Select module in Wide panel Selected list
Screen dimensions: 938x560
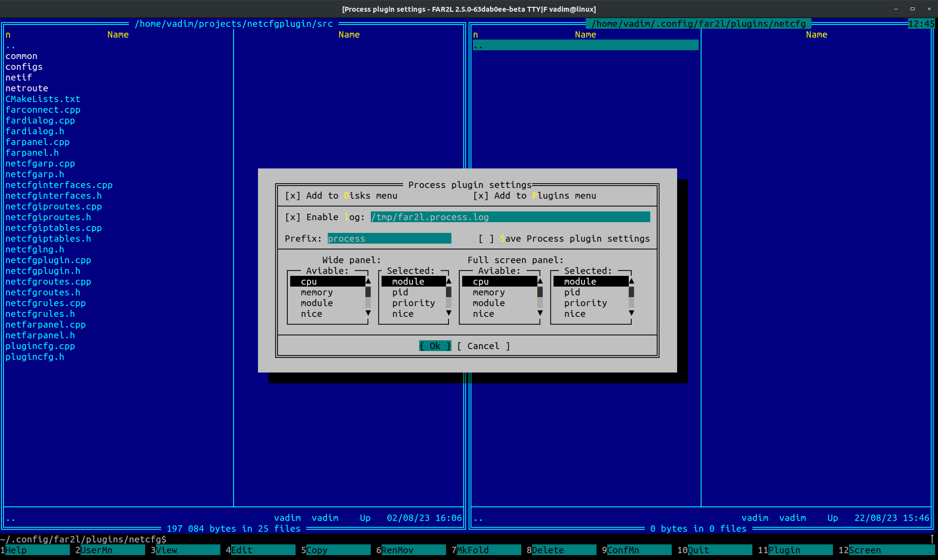[413, 282]
